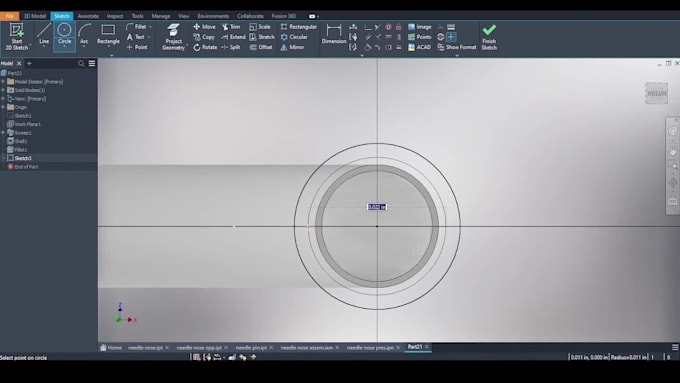Expand the Sweep1 feature

(x=3, y=133)
